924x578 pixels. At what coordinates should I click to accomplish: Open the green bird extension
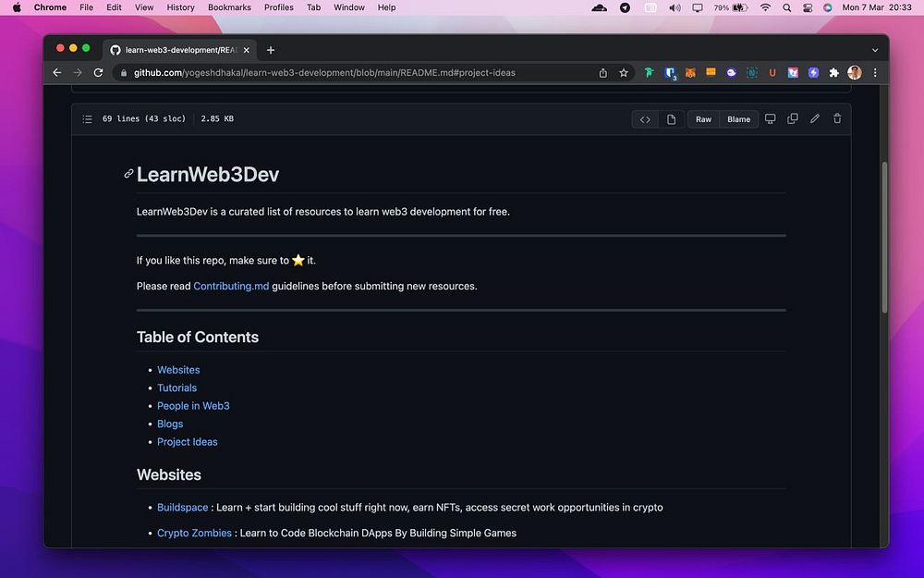[x=649, y=72]
